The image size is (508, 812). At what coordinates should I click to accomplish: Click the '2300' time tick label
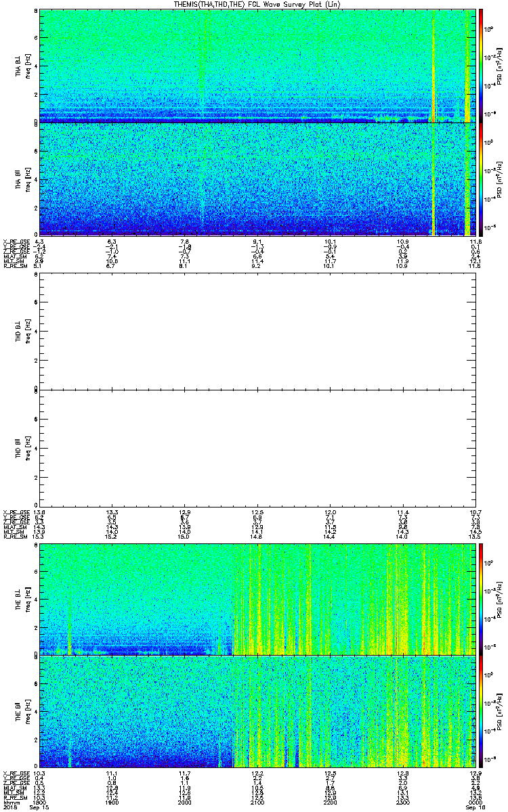pyautogui.click(x=402, y=803)
